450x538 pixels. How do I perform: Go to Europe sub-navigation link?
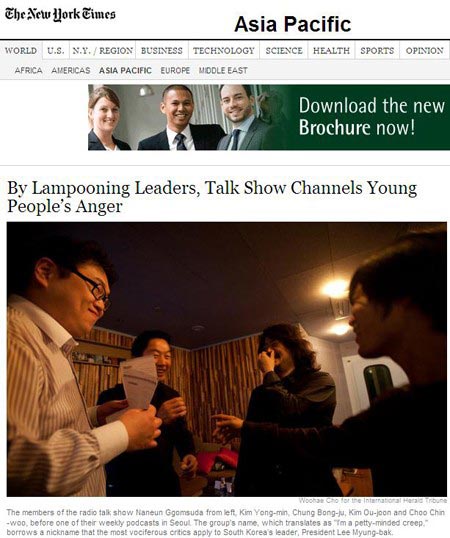(x=175, y=70)
